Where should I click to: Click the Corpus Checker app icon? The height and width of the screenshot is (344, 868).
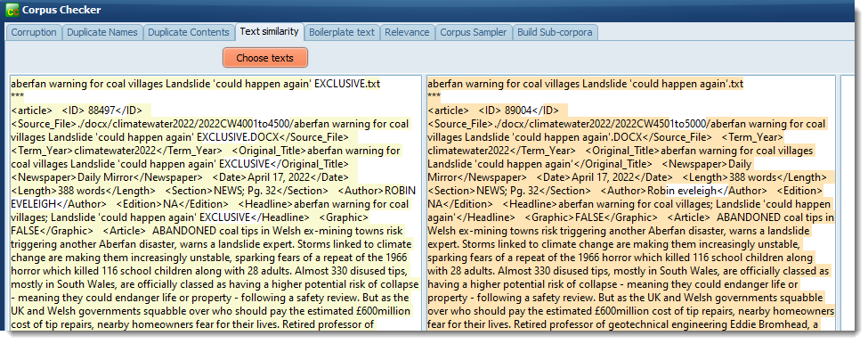12,10
